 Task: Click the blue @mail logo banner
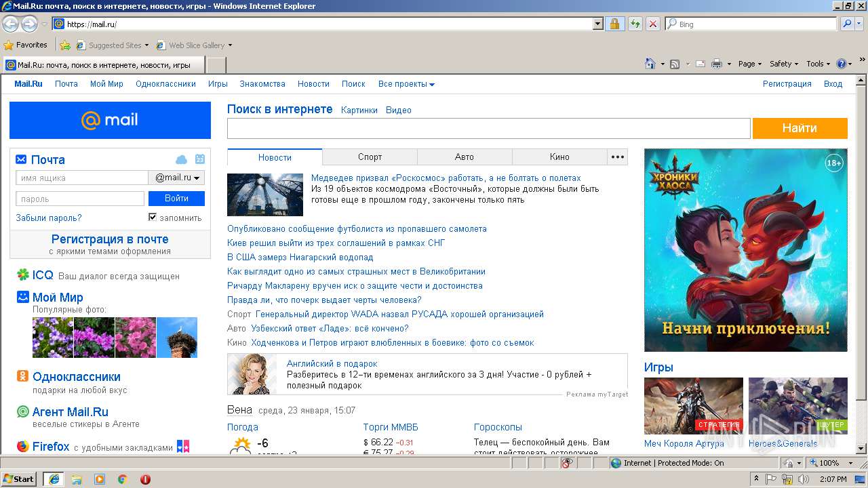coord(110,120)
